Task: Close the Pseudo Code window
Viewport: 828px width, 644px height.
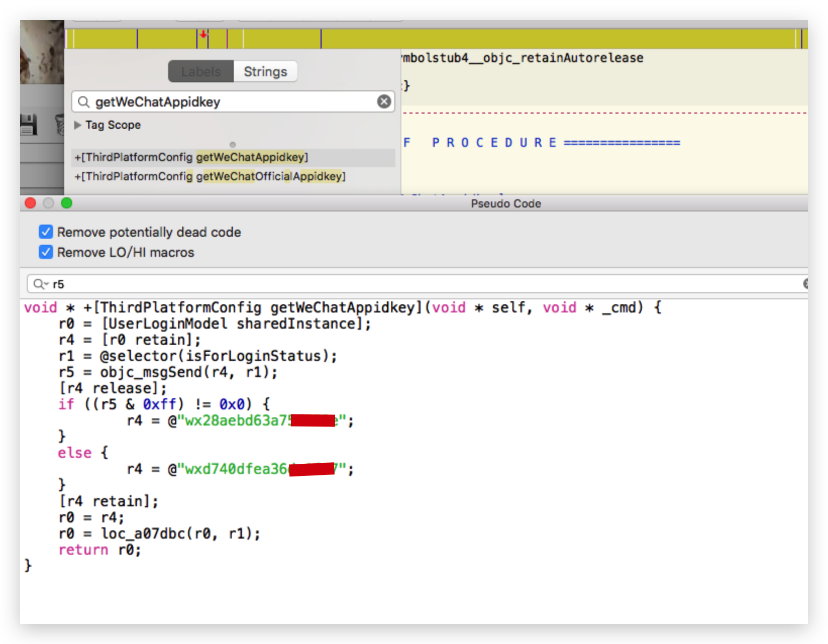Action: [30, 203]
